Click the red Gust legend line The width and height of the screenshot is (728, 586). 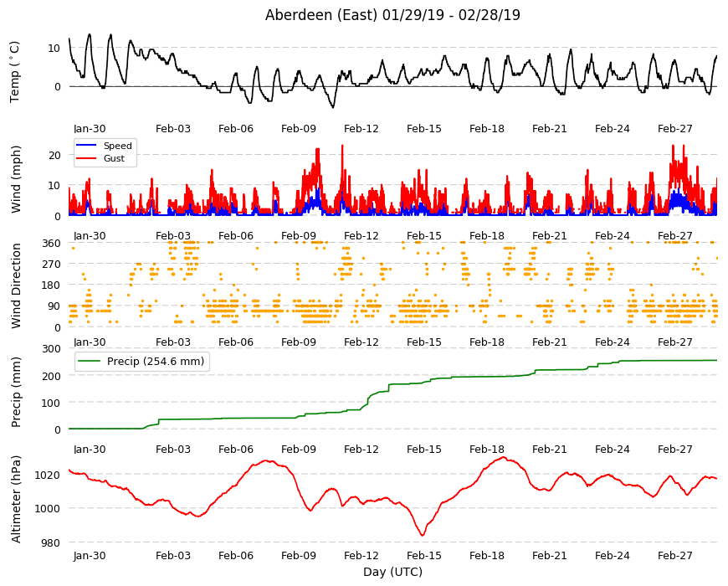[x=86, y=158]
